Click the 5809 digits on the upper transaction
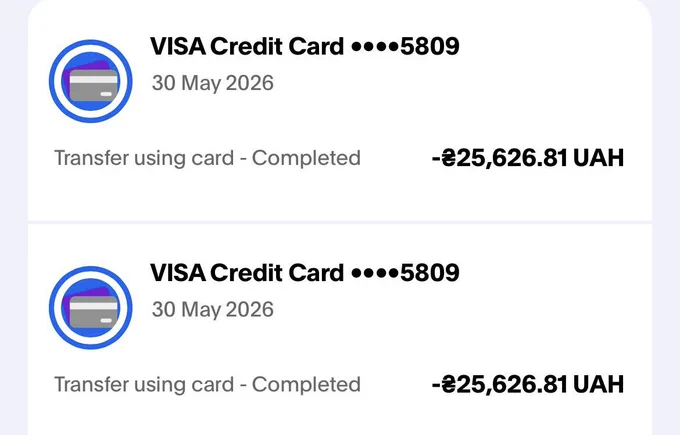The height and width of the screenshot is (435, 680). click(x=429, y=46)
